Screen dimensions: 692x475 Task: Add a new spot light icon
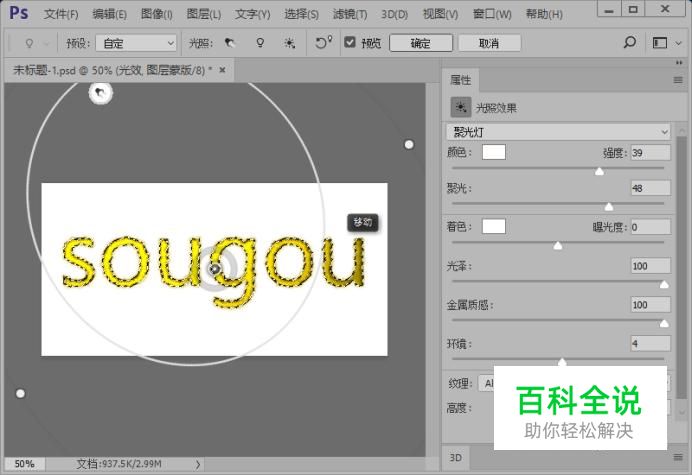click(229, 43)
